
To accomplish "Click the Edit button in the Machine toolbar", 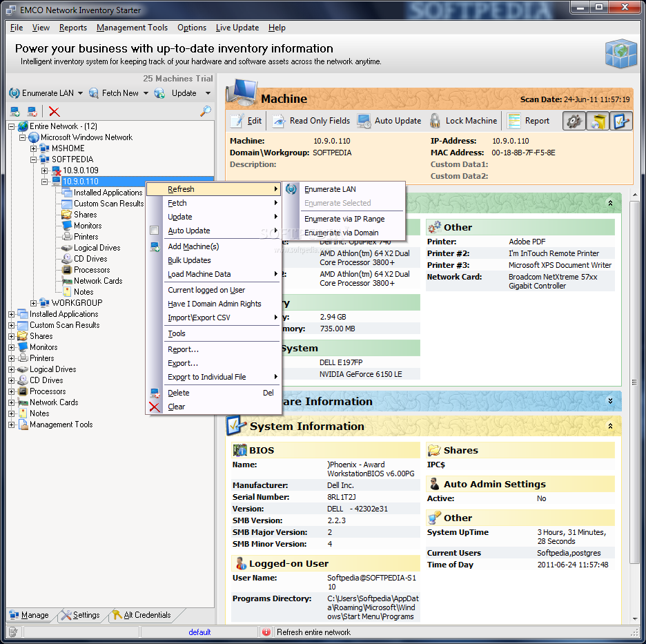I will 246,121.
